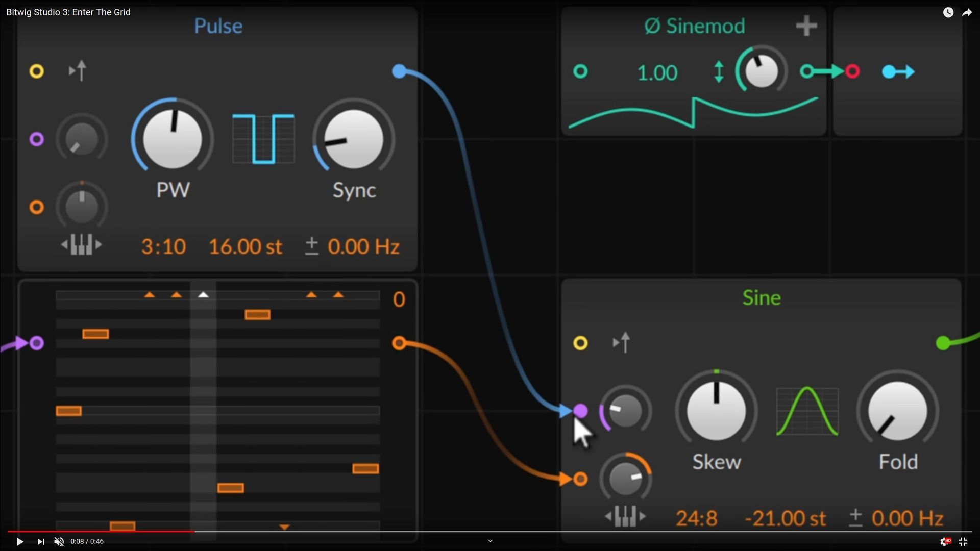
Task: Skip to the next video
Action: pos(41,541)
